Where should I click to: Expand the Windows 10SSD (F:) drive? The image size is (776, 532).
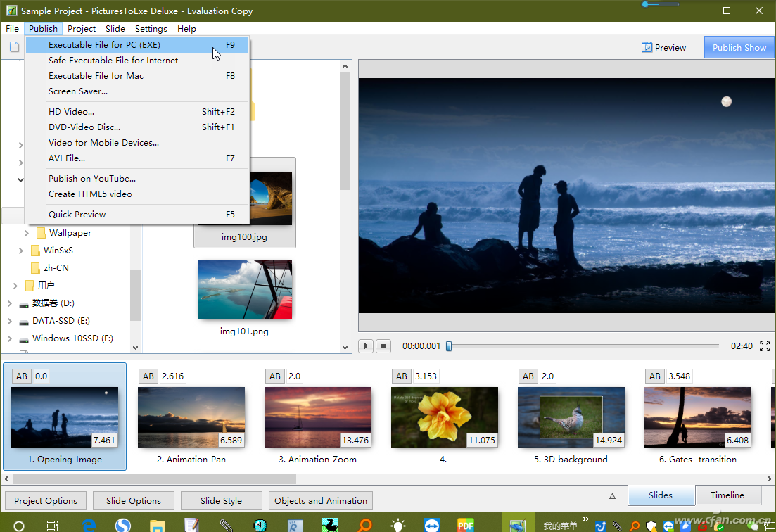coord(10,338)
